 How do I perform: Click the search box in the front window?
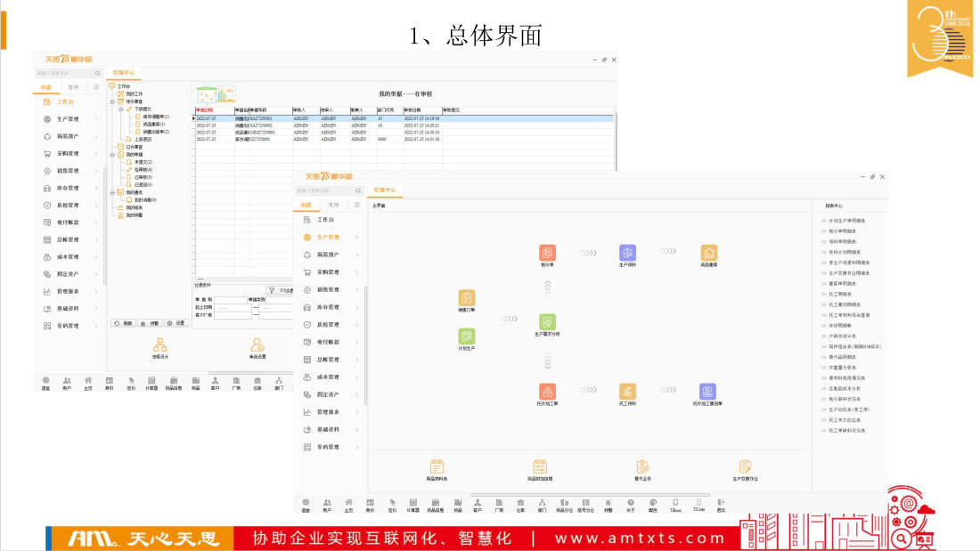[325, 190]
